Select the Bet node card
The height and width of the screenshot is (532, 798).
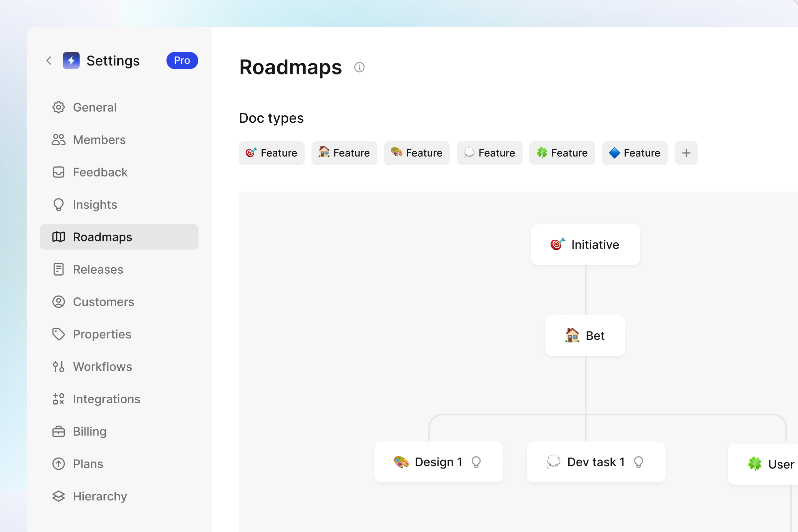tap(585, 335)
